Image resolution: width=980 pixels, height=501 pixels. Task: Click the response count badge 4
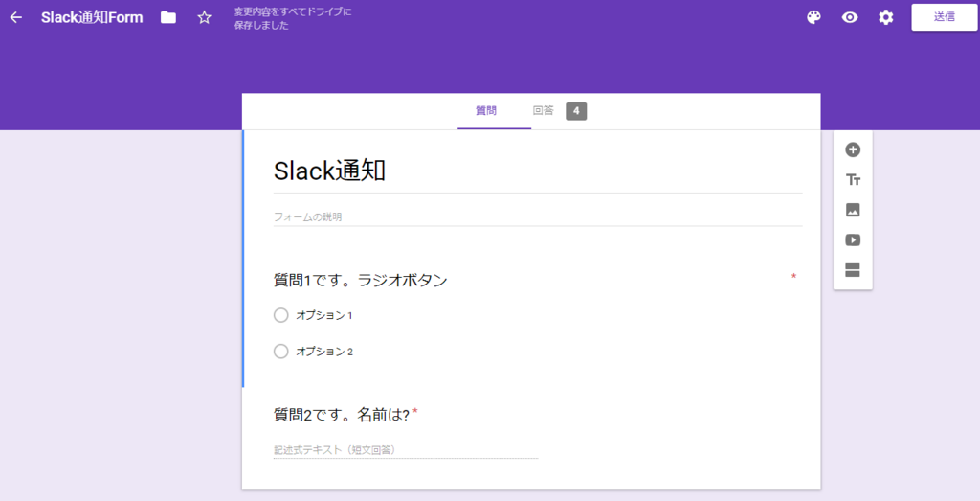[x=576, y=111]
